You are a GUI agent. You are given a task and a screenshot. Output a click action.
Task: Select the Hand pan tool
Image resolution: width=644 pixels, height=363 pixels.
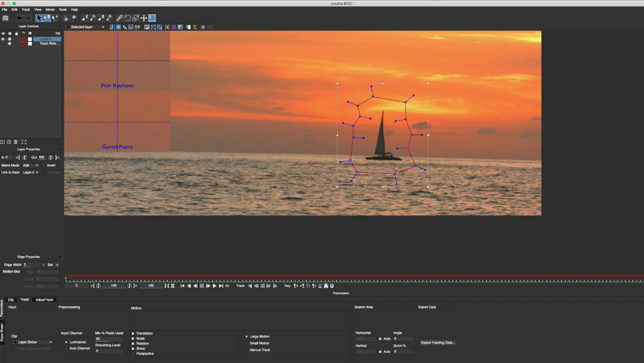tap(66, 18)
